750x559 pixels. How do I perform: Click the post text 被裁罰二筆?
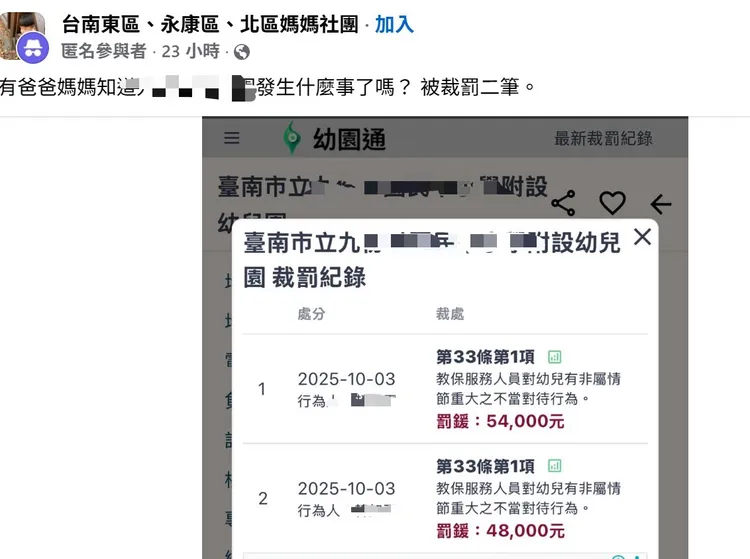tap(477, 87)
